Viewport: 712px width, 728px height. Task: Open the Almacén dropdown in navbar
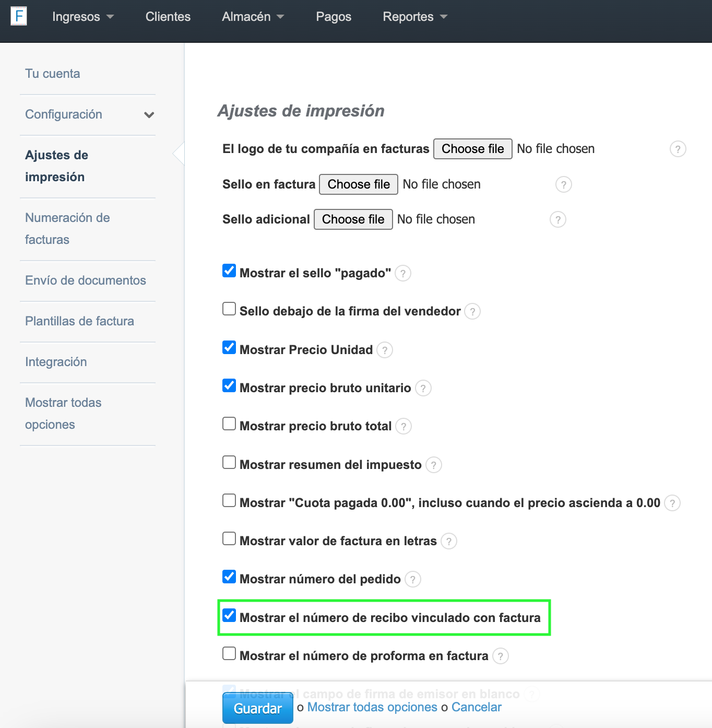click(253, 17)
